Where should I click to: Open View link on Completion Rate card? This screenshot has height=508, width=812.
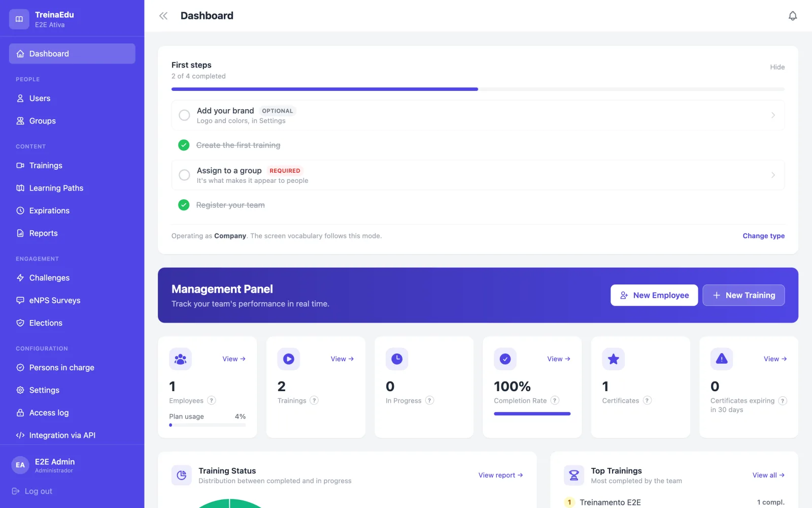point(559,359)
